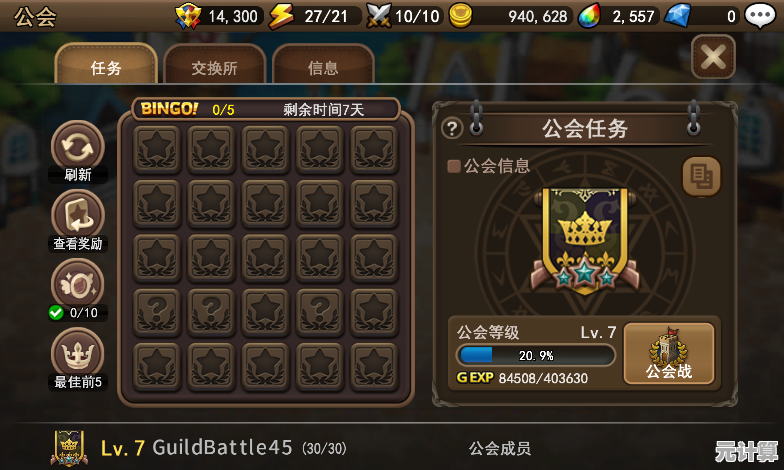Click the lightning energy icon
The width and height of the screenshot is (784, 470).
[x=282, y=16]
